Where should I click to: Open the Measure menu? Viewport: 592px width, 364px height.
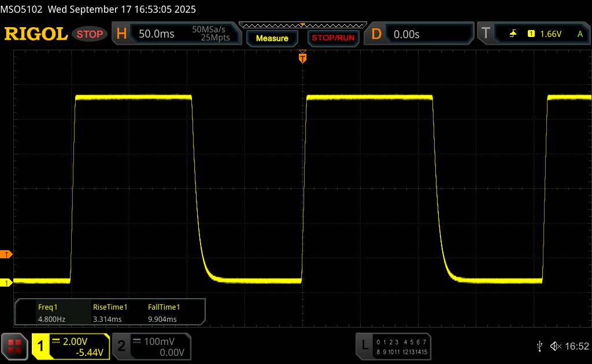point(272,38)
